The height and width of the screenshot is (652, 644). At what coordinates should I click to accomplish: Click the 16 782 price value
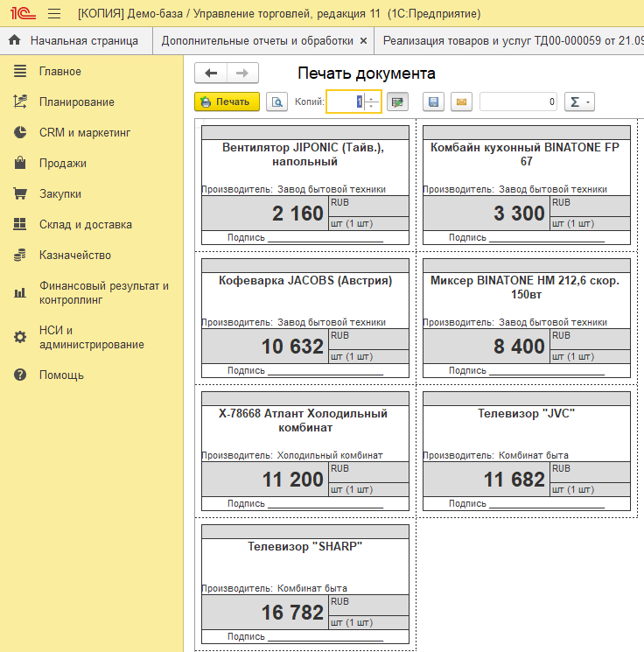[292, 613]
